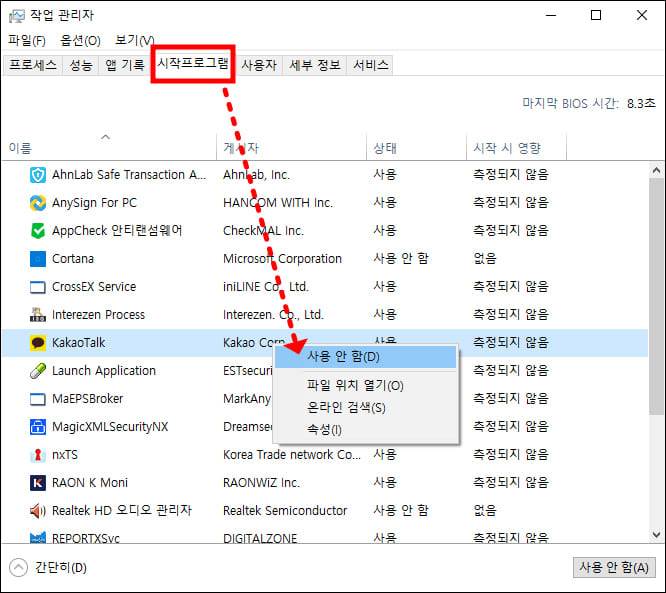The image size is (666, 593).
Task: Select the AhnLab Safe Transaction row name
Action: click(129, 175)
